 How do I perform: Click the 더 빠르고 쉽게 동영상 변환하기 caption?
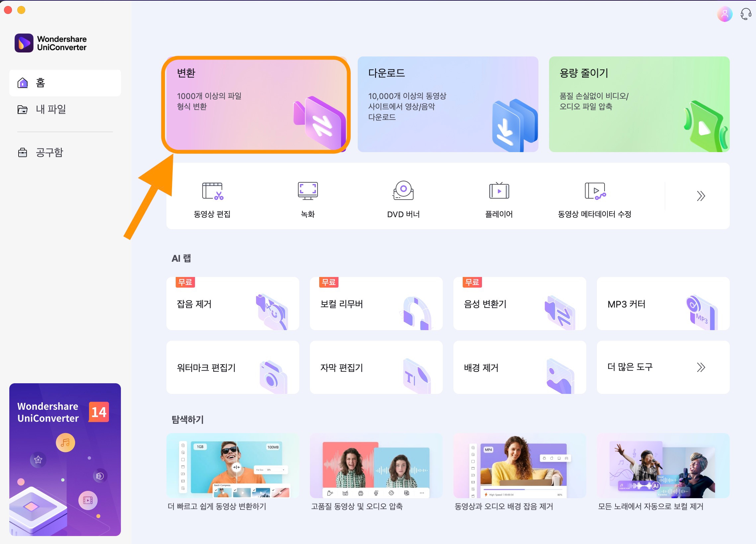(217, 507)
